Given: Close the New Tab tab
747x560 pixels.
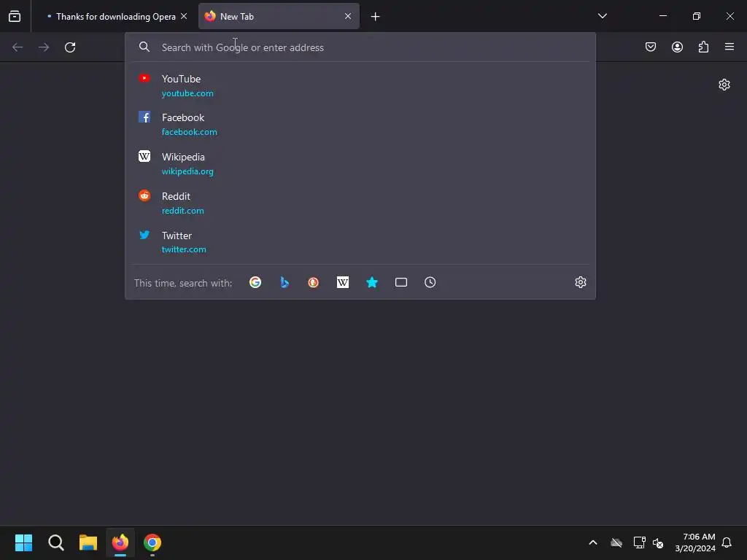Looking at the screenshot, I should (x=348, y=16).
